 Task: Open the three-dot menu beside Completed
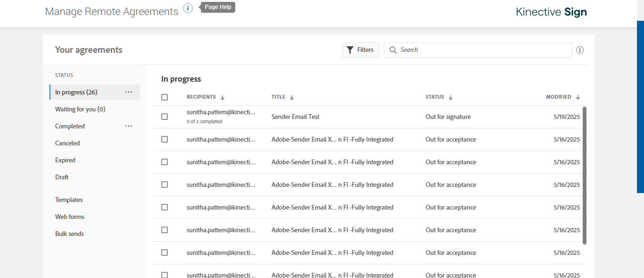tap(129, 126)
